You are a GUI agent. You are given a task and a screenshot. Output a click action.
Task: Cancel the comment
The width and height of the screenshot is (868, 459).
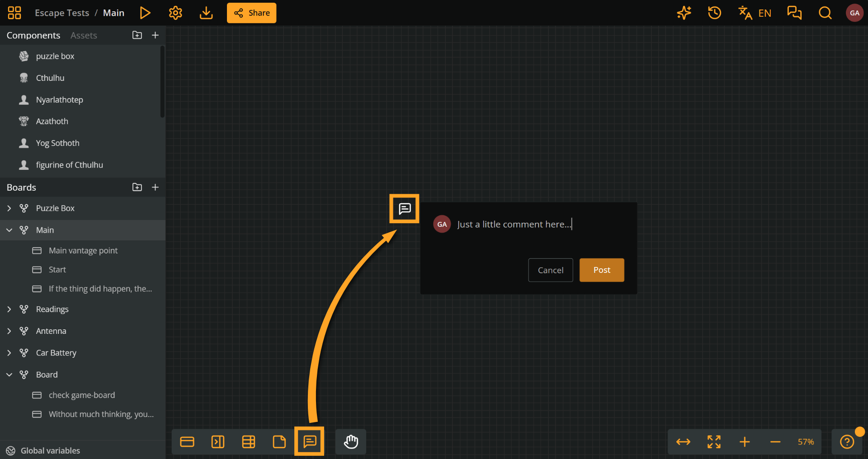(x=551, y=270)
